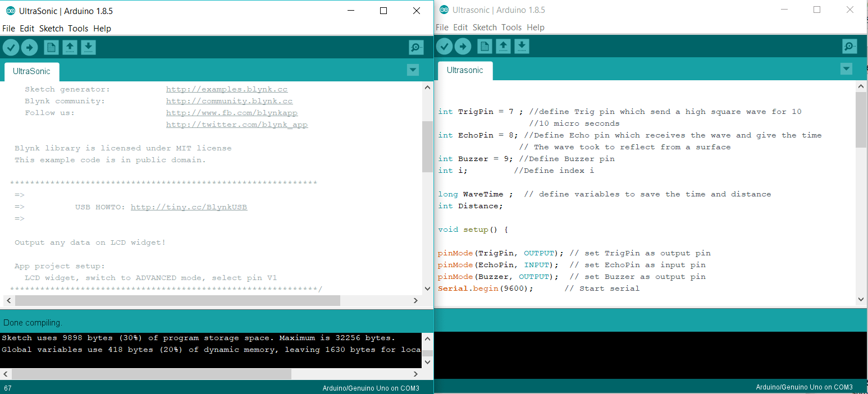868x394 pixels.
Task: Open Tools menu in left UltraSonic window
Action: [78, 29]
